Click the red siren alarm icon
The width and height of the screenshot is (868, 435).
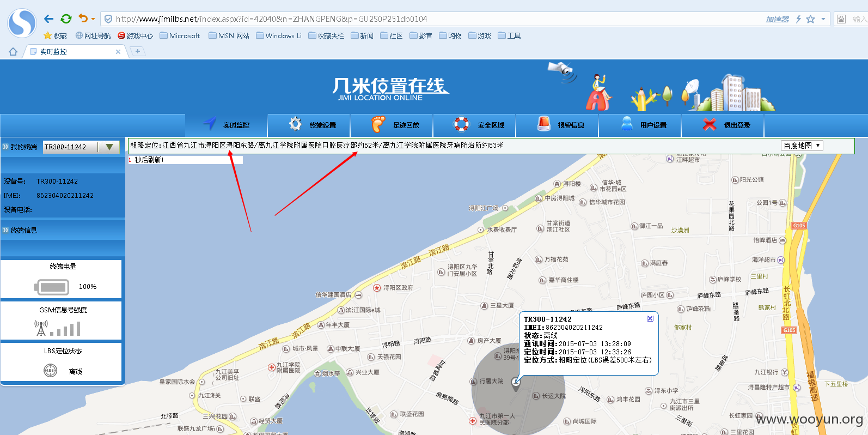pos(544,124)
